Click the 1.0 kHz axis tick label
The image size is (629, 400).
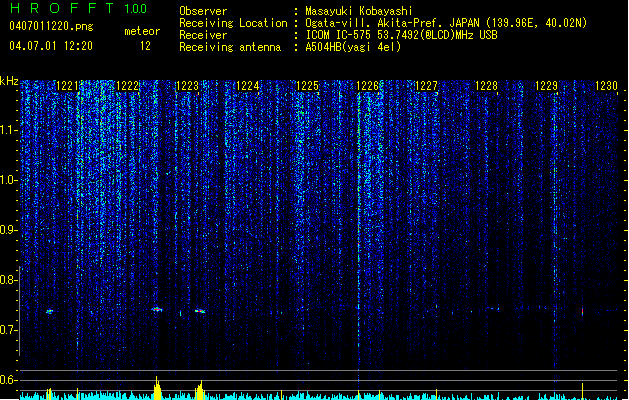pyautogui.click(x=8, y=180)
